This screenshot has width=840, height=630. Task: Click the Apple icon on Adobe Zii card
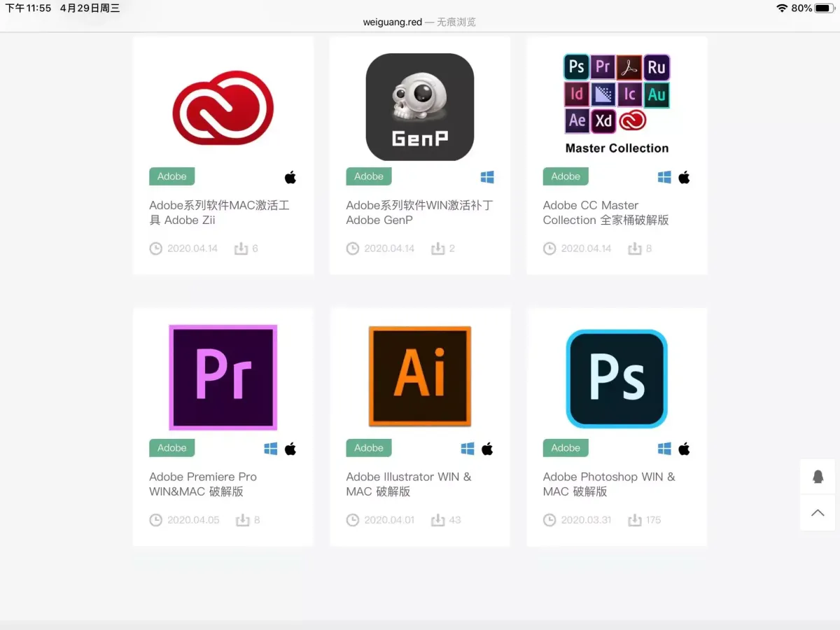pos(290,177)
